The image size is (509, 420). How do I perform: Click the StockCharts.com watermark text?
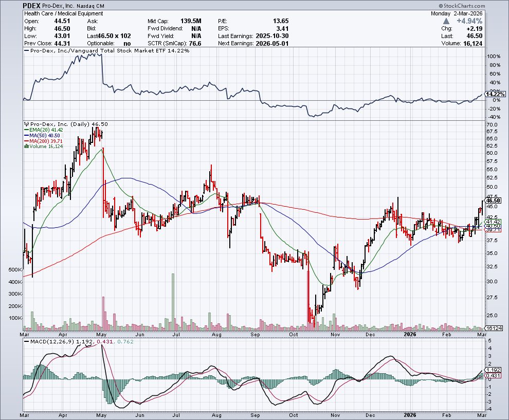pyautogui.click(x=462, y=6)
